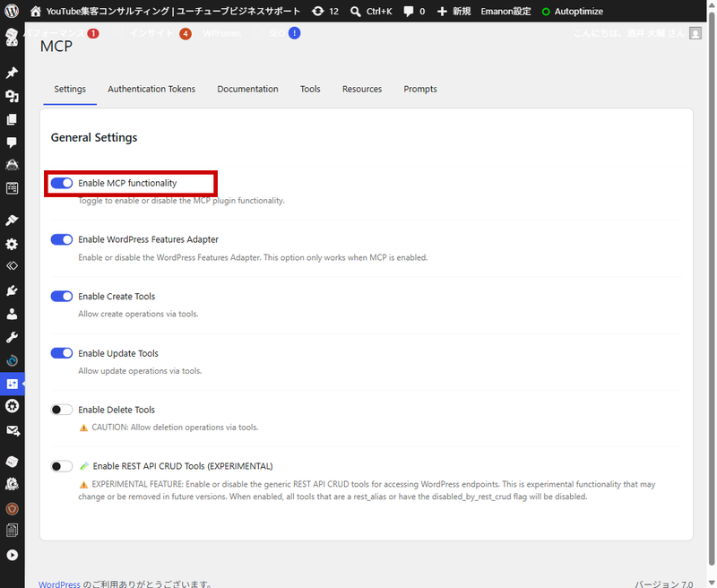Viewport: 717px width, 588px height.
Task: Switch off Enable Update Tools
Action: click(x=62, y=353)
